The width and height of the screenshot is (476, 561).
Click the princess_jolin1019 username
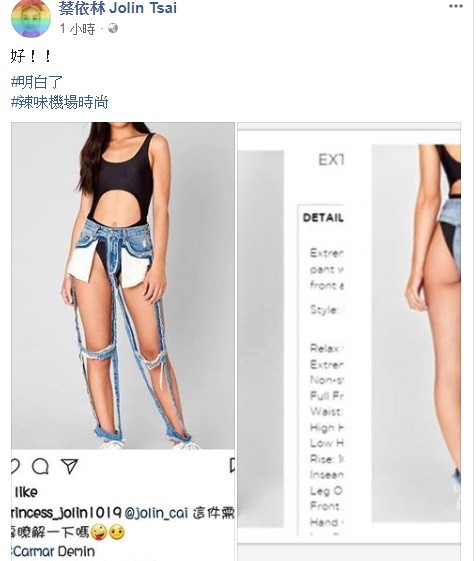(66, 513)
